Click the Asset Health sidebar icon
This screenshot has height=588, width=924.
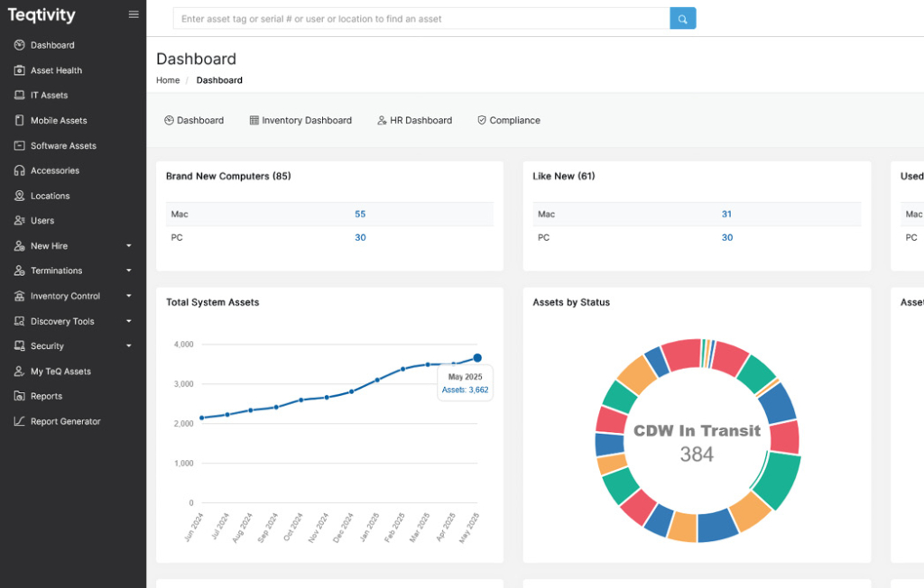pos(20,70)
